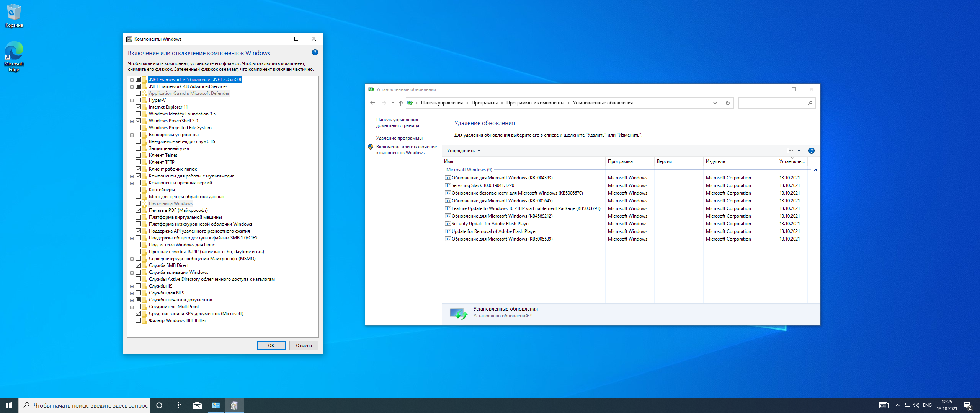The image size is (980, 413).
Task: Expand Службы IIS tree node
Action: click(x=132, y=286)
